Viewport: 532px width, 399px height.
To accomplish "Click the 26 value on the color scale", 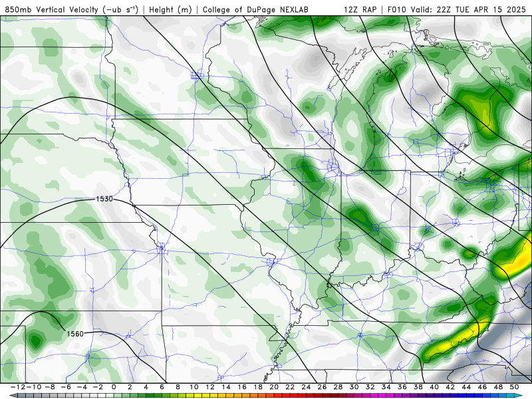I will point(322,387).
